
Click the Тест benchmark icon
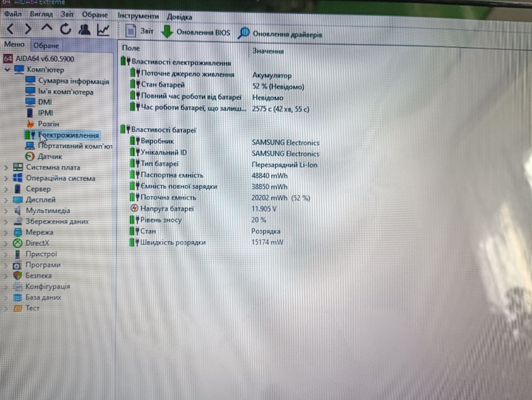[17, 308]
